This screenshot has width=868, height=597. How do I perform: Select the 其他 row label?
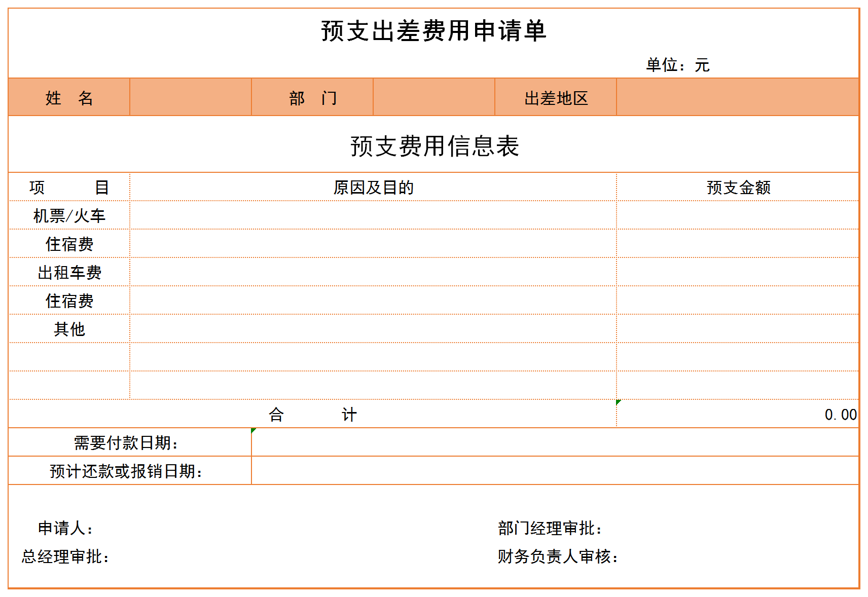pos(69,329)
